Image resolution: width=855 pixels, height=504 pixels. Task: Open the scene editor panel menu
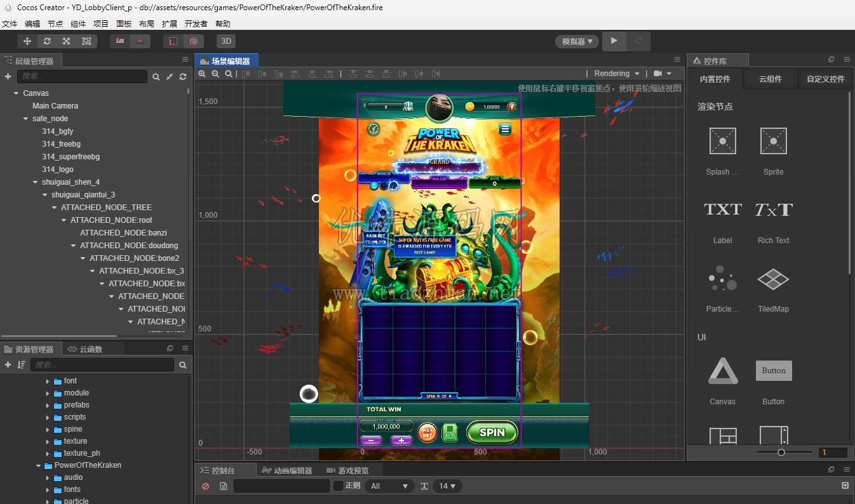pos(677,60)
